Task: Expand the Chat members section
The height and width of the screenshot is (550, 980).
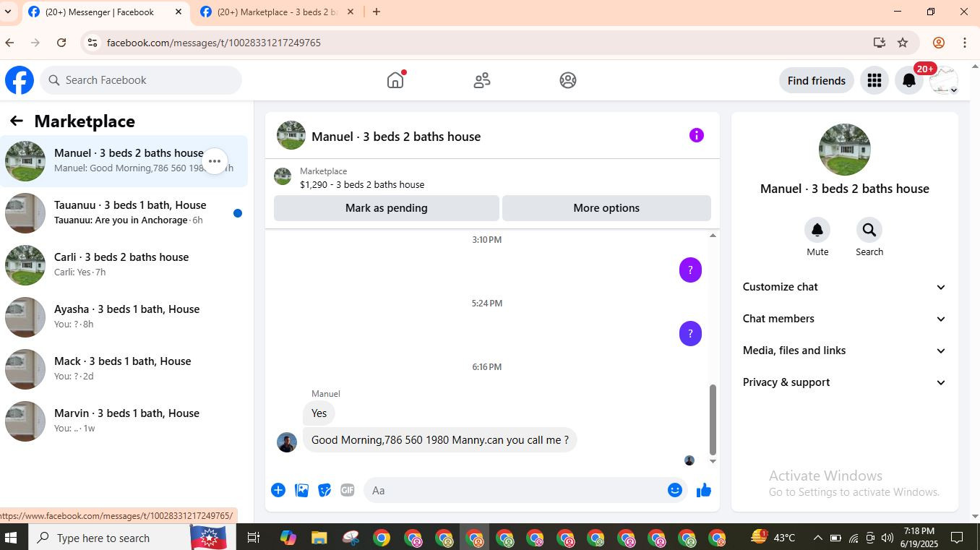Action: click(844, 319)
